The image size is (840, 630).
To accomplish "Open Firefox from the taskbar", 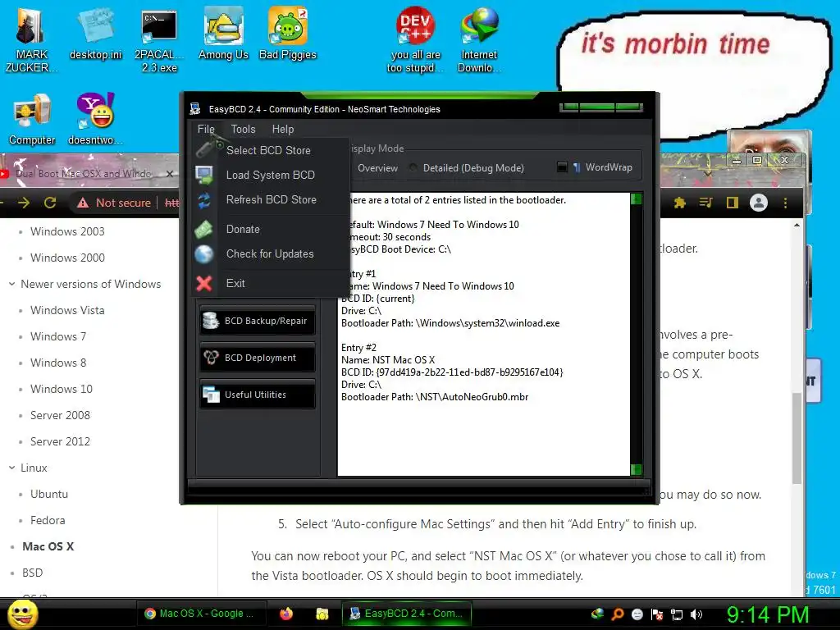I will 286,614.
